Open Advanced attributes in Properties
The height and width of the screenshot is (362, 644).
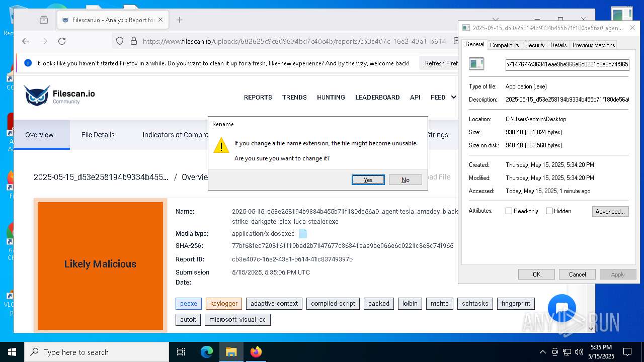tap(610, 212)
